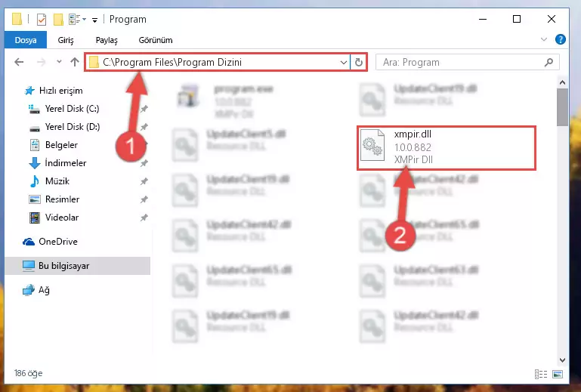Screen dimensions: 581x392
Task: Click the Refresh button beside address bar
Action: (358, 62)
